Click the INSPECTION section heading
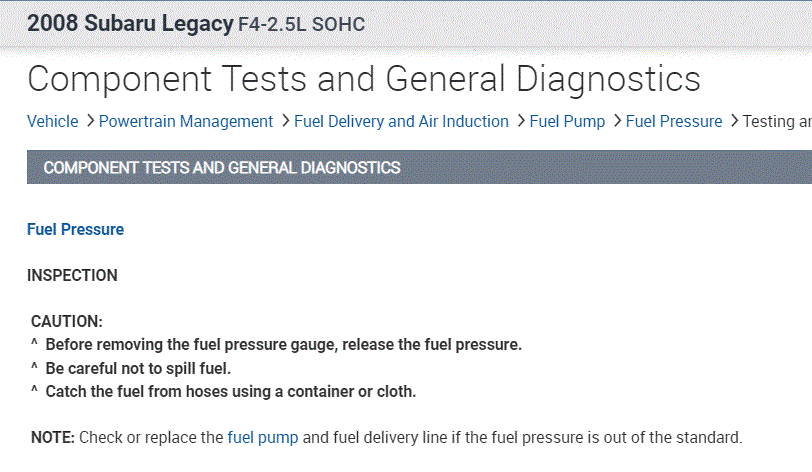This screenshot has width=812, height=472. pyautogui.click(x=72, y=276)
